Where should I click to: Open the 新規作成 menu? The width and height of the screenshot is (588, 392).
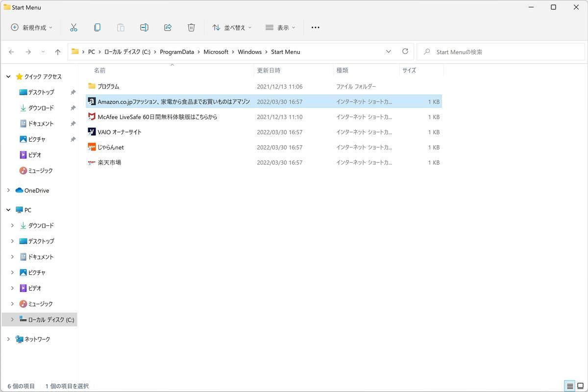(31, 27)
